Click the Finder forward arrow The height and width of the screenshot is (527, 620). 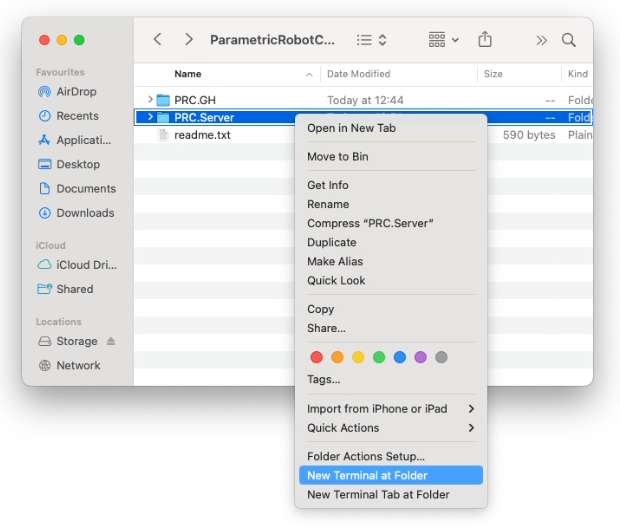coord(189,40)
